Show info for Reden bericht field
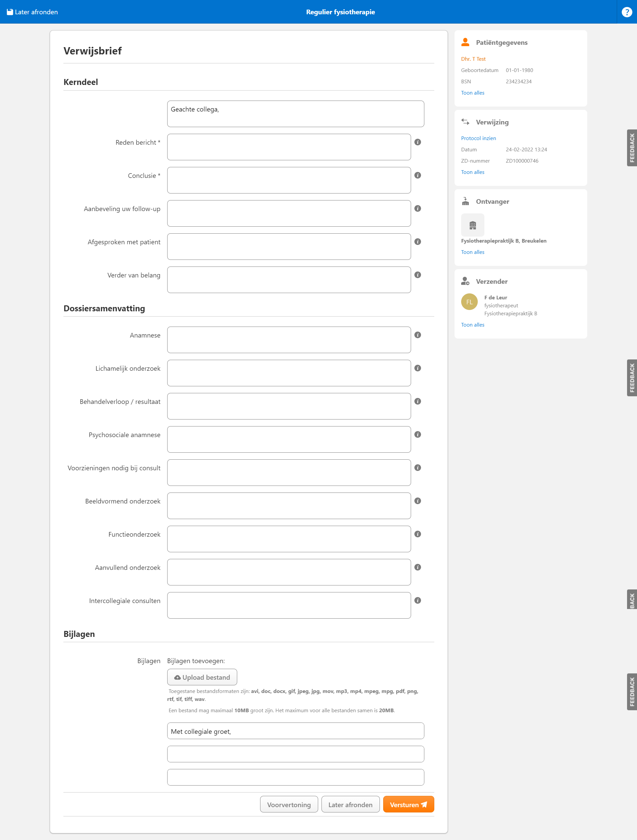This screenshot has width=637, height=840. coord(418,142)
